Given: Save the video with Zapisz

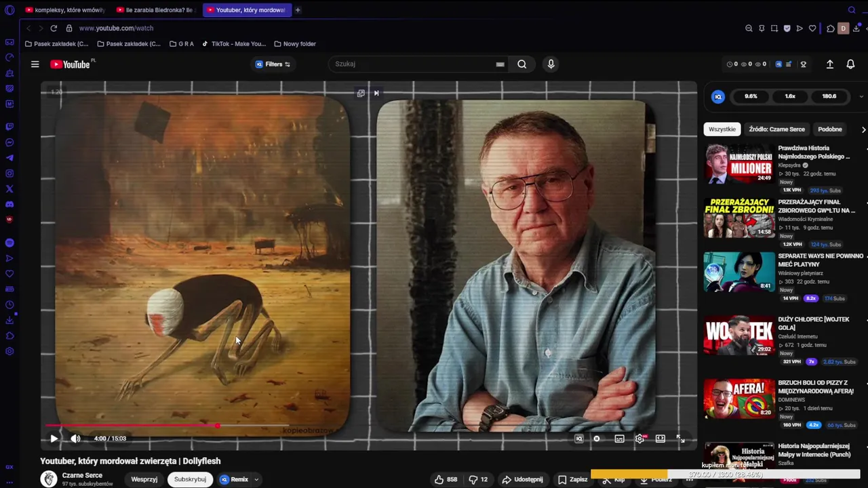Looking at the screenshot, I should 572,479.
